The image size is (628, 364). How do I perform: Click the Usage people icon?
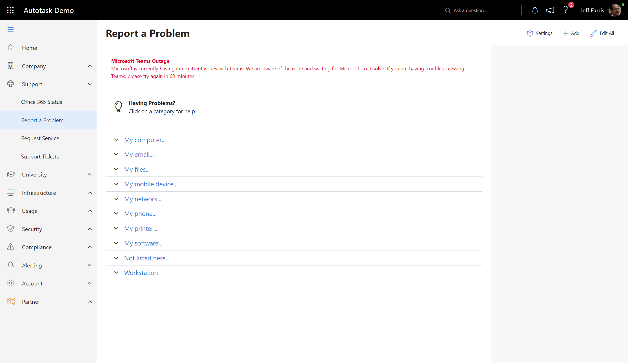[11, 211]
